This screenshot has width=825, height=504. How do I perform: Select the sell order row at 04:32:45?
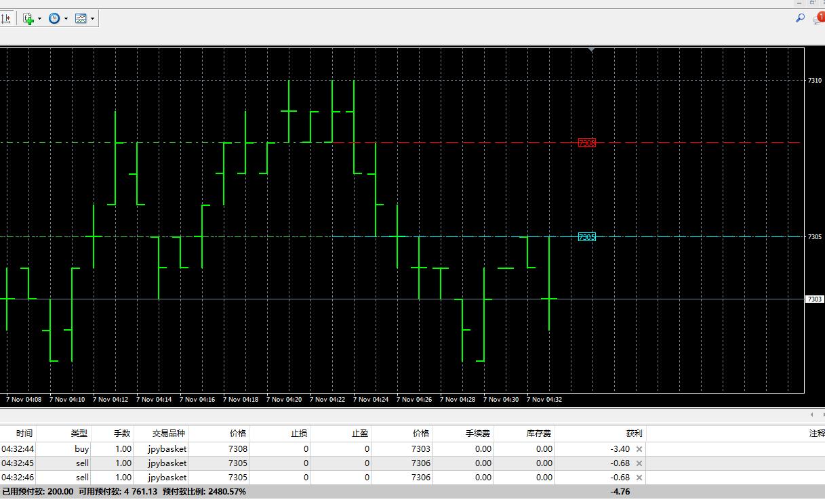412,463
